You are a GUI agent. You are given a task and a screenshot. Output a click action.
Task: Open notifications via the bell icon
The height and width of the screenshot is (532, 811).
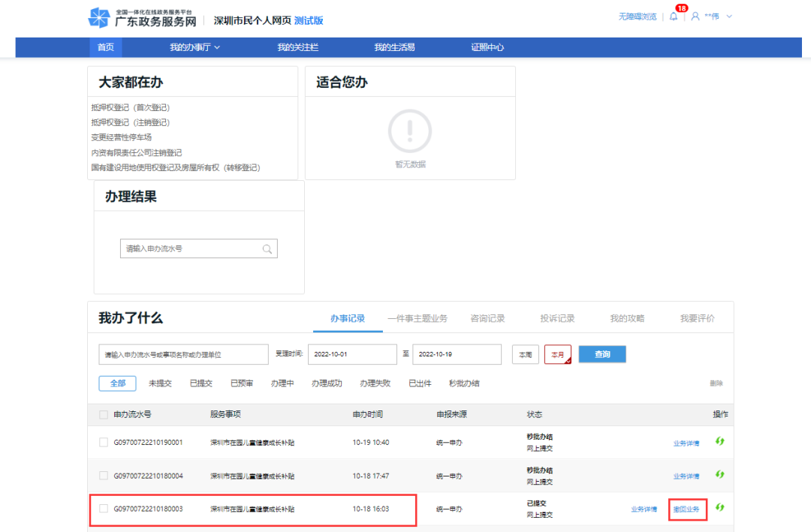point(674,17)
